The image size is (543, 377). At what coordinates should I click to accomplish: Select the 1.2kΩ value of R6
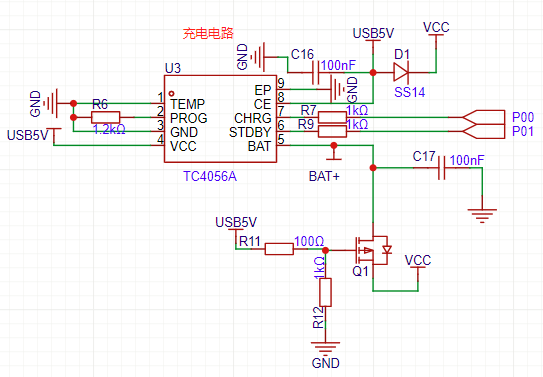(109, 129)
